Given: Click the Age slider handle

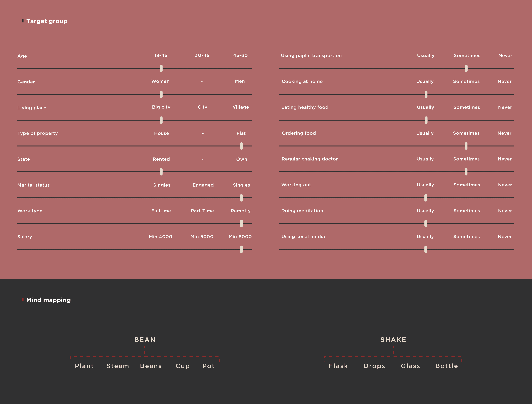Looking at the screenshot, I should pos(161,68).
